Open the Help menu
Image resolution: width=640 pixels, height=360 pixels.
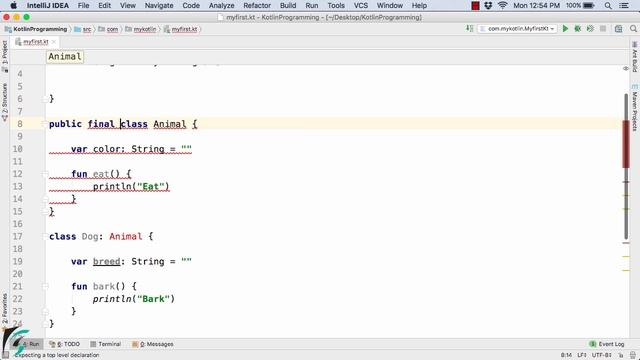(419, 5)
